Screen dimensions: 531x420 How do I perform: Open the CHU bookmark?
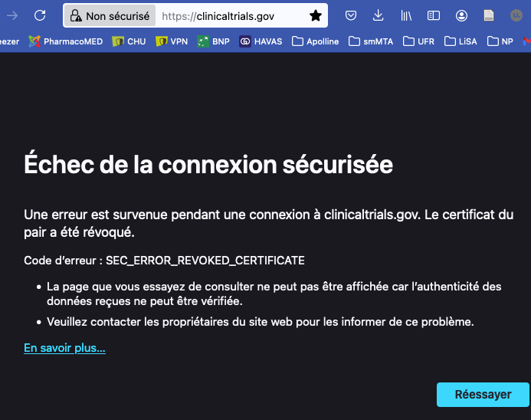(129, 41)
